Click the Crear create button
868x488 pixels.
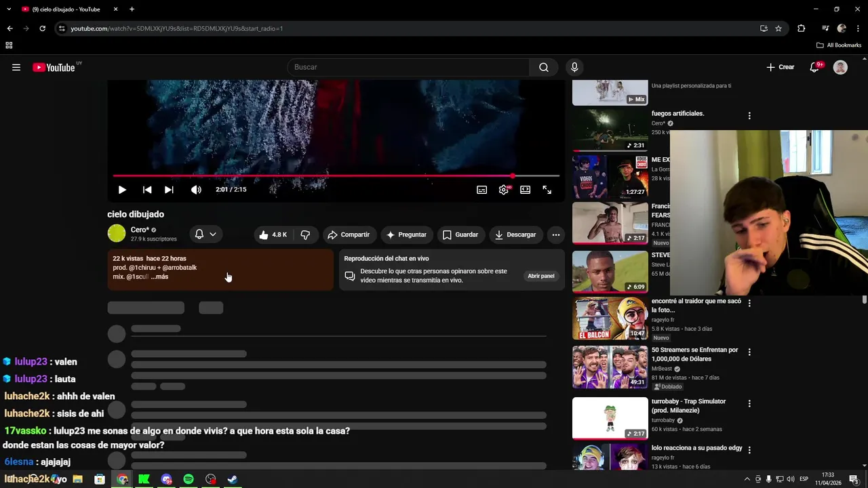781,67
